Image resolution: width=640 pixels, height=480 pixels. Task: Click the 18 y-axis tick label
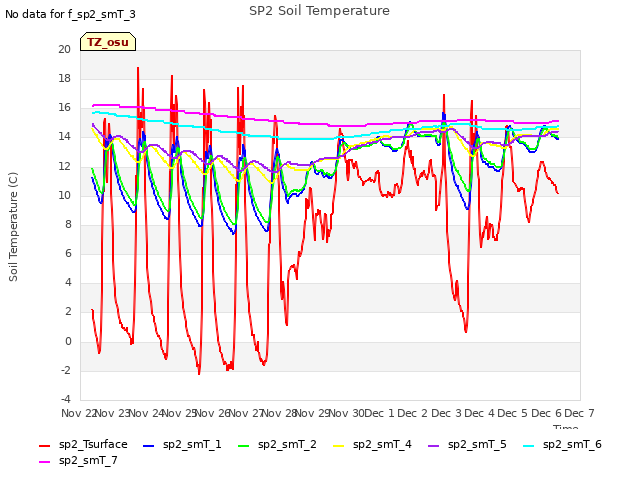[x=64, y=78]
